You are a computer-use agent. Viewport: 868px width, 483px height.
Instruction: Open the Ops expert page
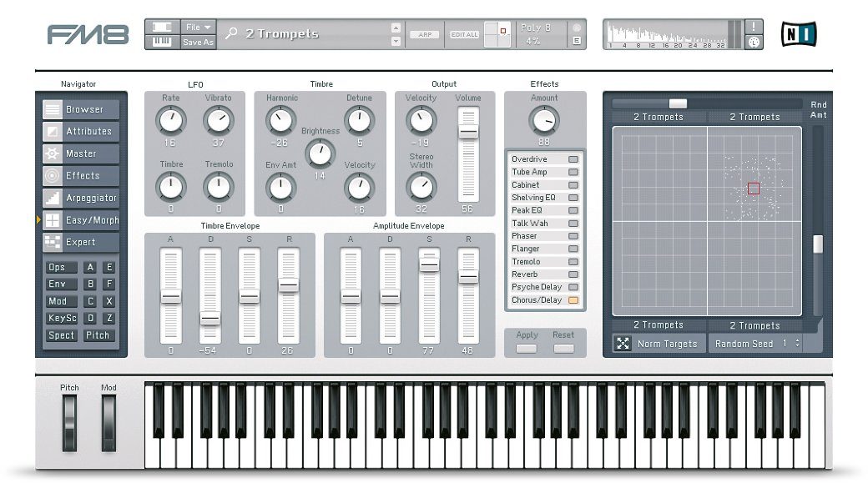click(x=61, y=267)
